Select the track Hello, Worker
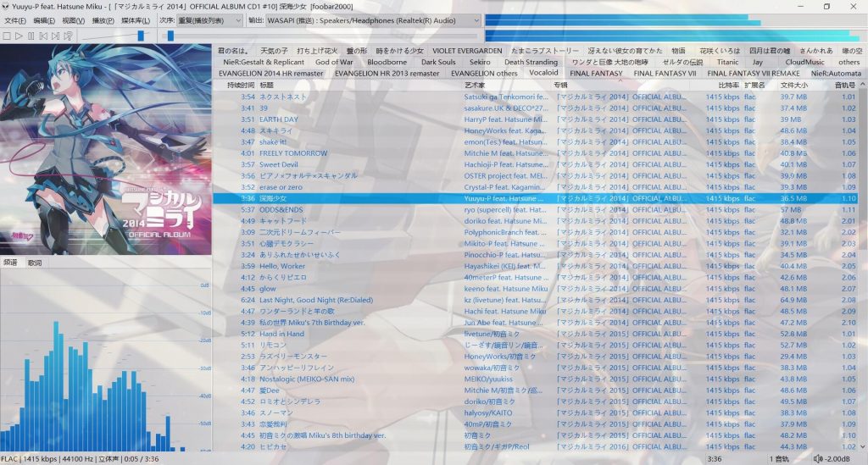 point(536,266)
